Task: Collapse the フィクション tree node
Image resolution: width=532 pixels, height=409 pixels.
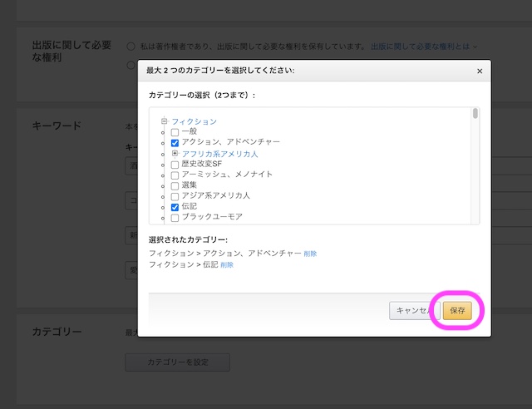Action: [x=165, y=121]
